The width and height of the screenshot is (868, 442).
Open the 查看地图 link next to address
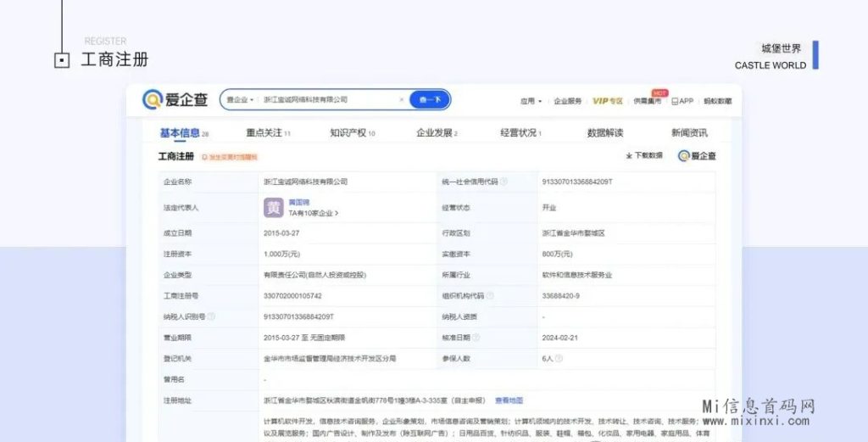click(x=509, y=400)
